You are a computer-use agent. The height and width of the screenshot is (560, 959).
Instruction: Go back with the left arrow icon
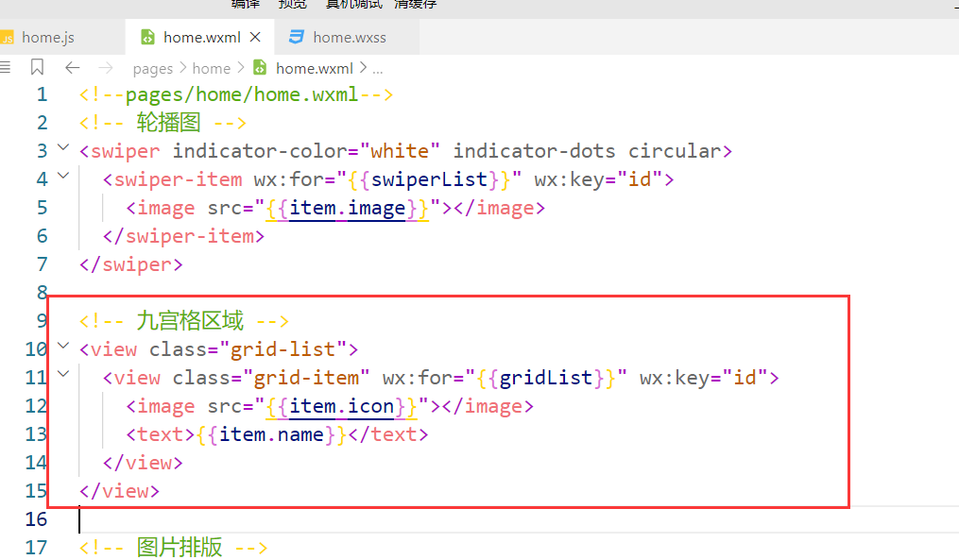pos(72,68)
